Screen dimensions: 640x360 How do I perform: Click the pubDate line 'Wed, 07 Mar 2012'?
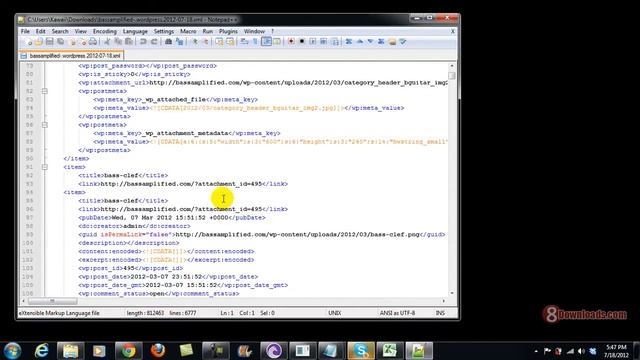point(172,218)
